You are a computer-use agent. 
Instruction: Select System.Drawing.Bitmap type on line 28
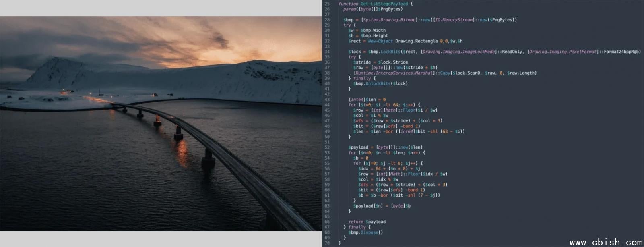click(390, 20)
